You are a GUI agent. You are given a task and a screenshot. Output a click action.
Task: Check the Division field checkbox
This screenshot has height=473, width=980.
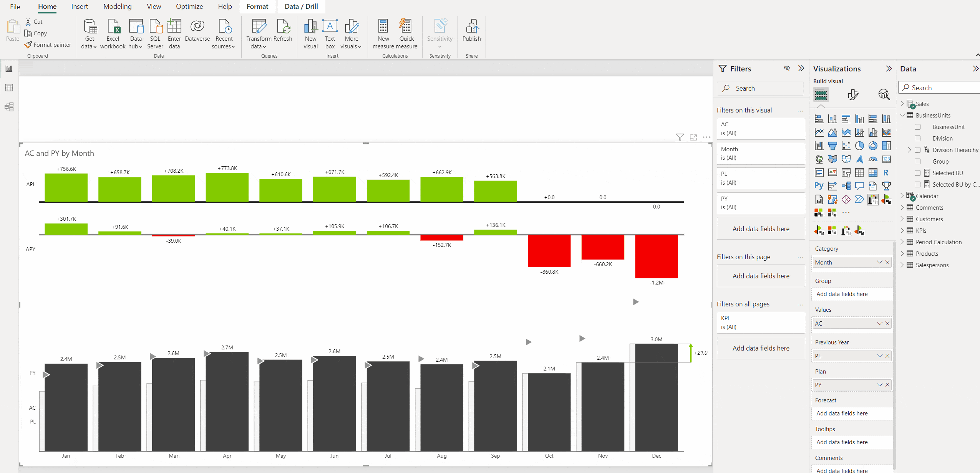click(x=918, y=139)
